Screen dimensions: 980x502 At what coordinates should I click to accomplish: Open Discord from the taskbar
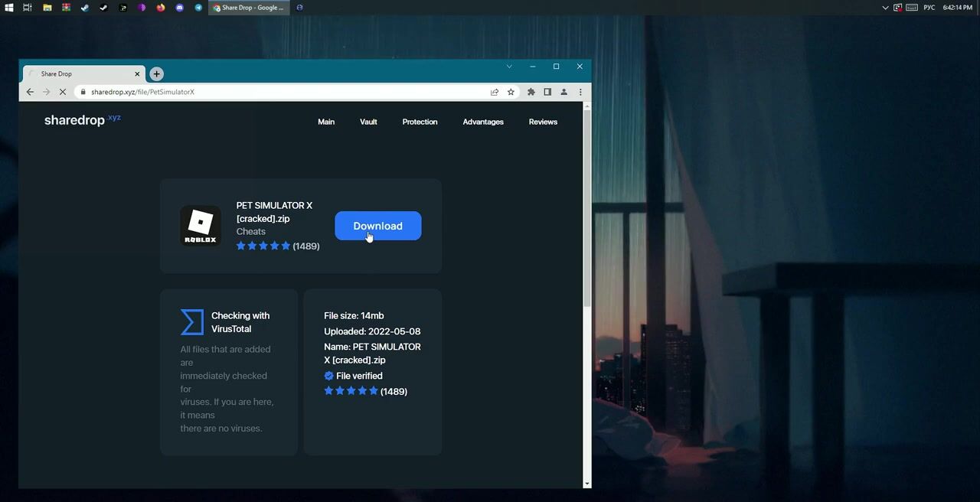180,8
